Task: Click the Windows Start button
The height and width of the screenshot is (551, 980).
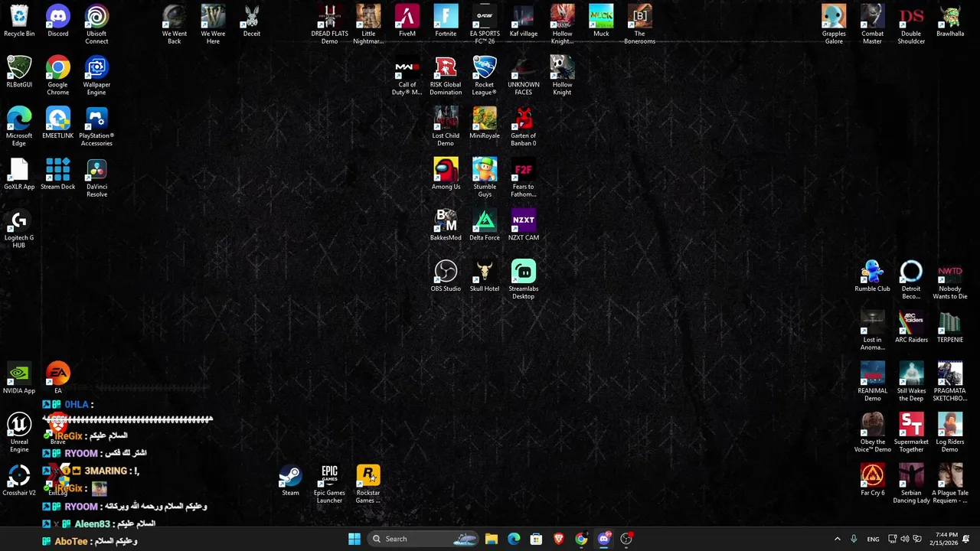Action: (354, 539)
